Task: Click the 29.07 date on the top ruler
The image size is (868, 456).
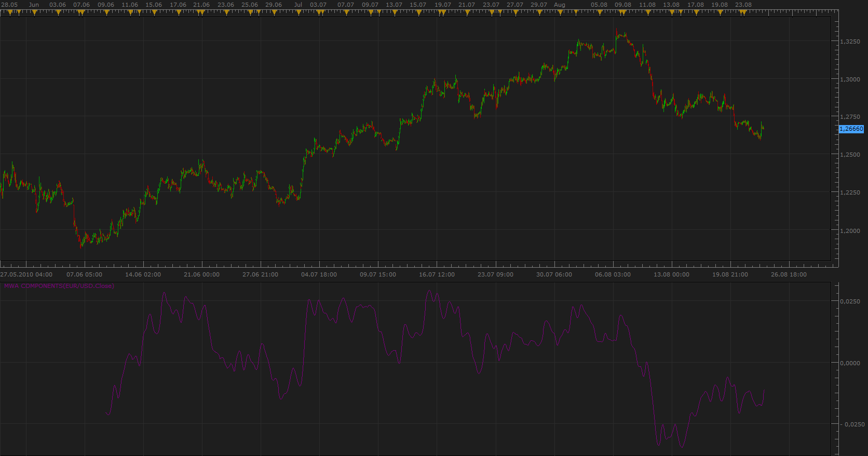Action: [x=539, y=5]
